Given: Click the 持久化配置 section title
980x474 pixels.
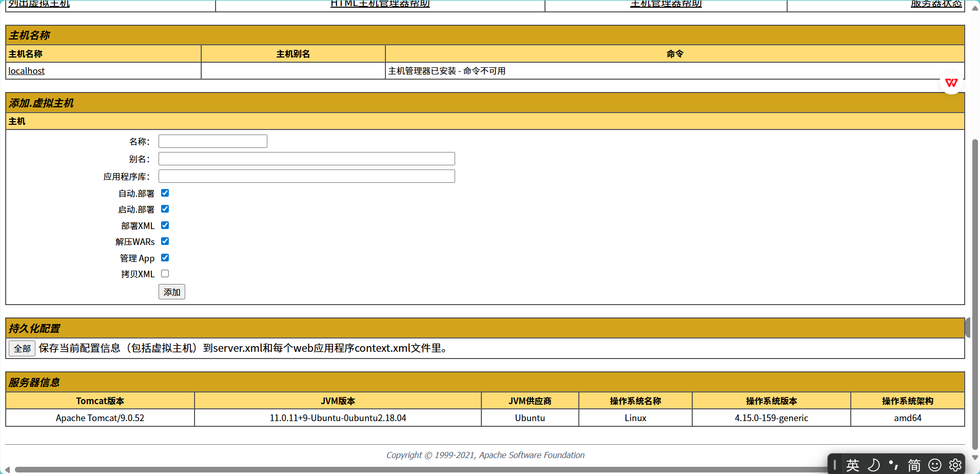Looking at the screenshot, I should 34,329.
